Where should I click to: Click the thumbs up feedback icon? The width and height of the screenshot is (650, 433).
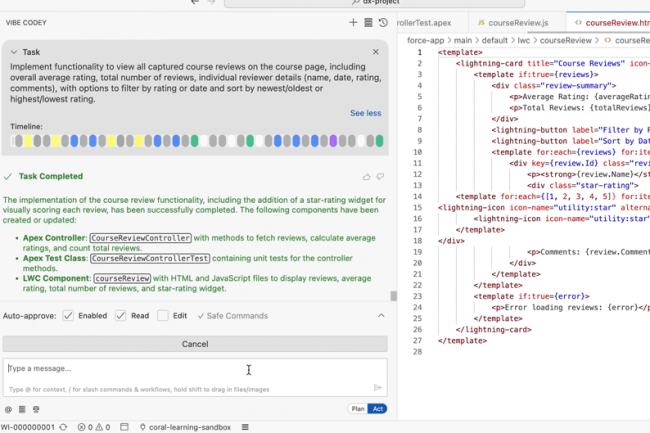pyautogui.click(x=367, y=176)
